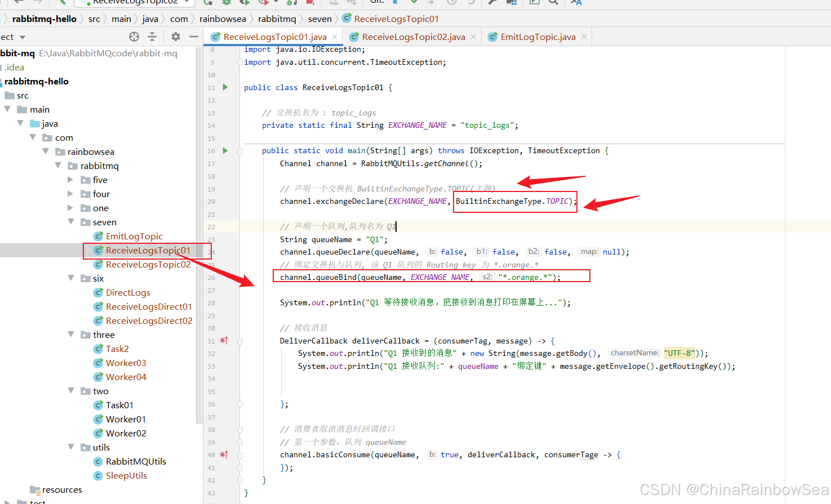This screenshot has height=504, width=831.
Task: Open Project panel settings gear
Action: (x=176, y=37)
